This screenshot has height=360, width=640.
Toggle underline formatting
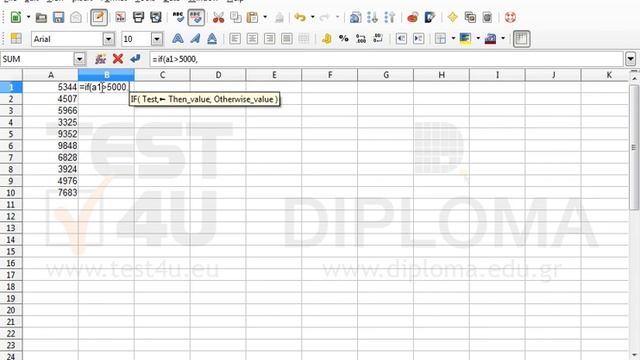coord(212,39)
